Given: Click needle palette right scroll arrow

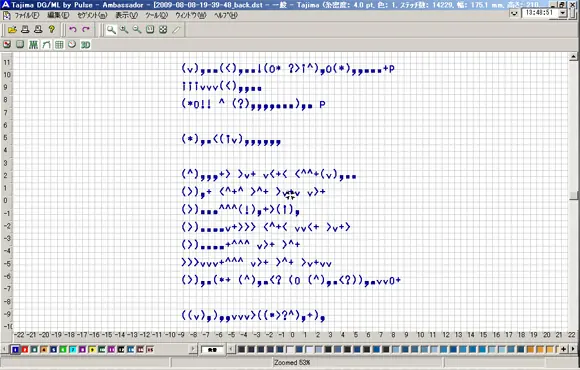Looking at the screenshot, I should 193,349.
